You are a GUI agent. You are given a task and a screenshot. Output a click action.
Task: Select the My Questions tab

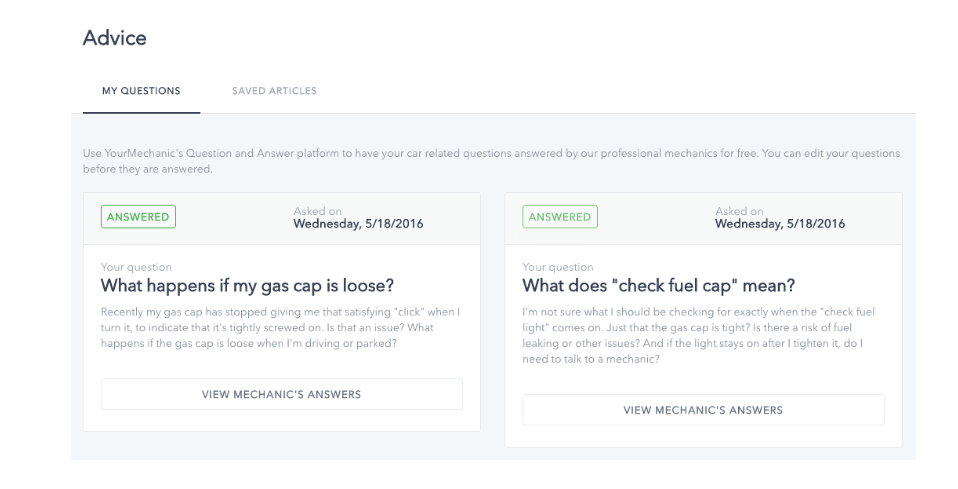141,91
